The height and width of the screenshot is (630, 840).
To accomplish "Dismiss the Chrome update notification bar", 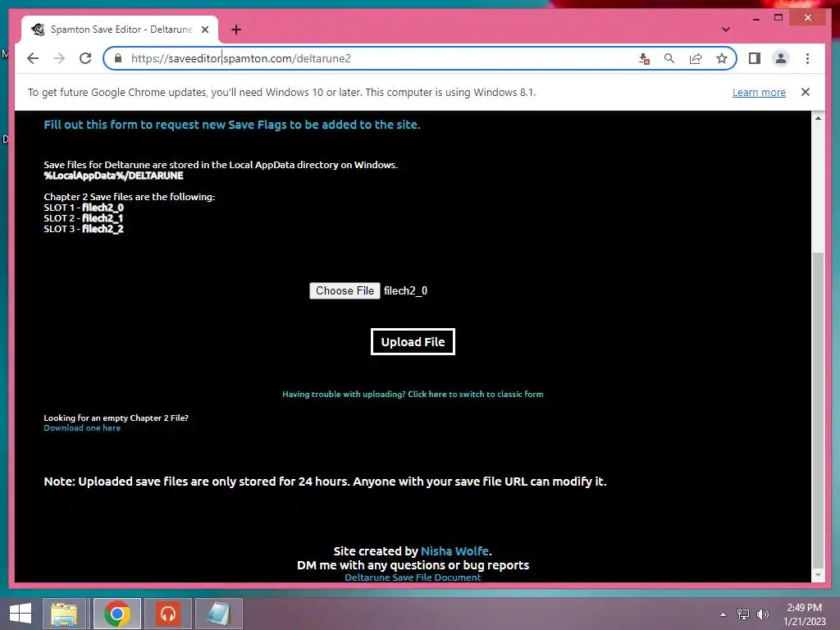I will pyautogui.click(x=806, y=92).
